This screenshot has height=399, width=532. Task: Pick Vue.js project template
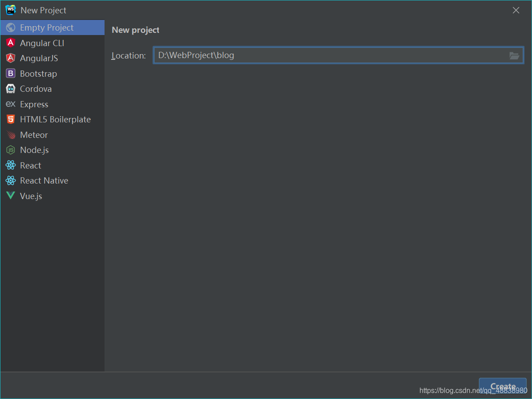(x=52, y=196)
